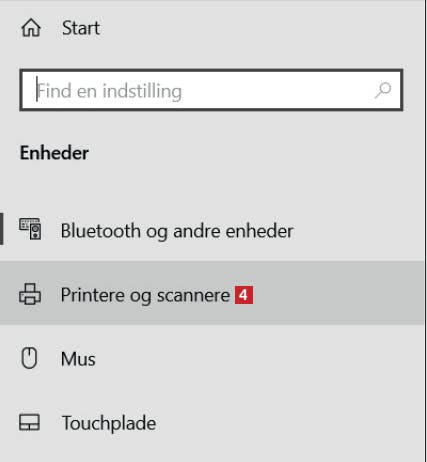The width and height of the screenshot is (427, 462).
Task: Click the touchpad icon
Action: point(29,422)
